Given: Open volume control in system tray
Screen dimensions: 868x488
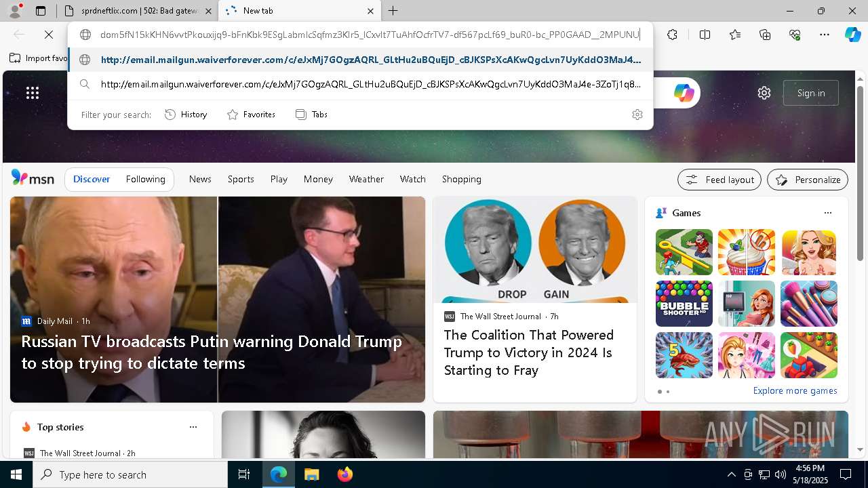Looking at the screenshot, I should click(x=780, y=474).
